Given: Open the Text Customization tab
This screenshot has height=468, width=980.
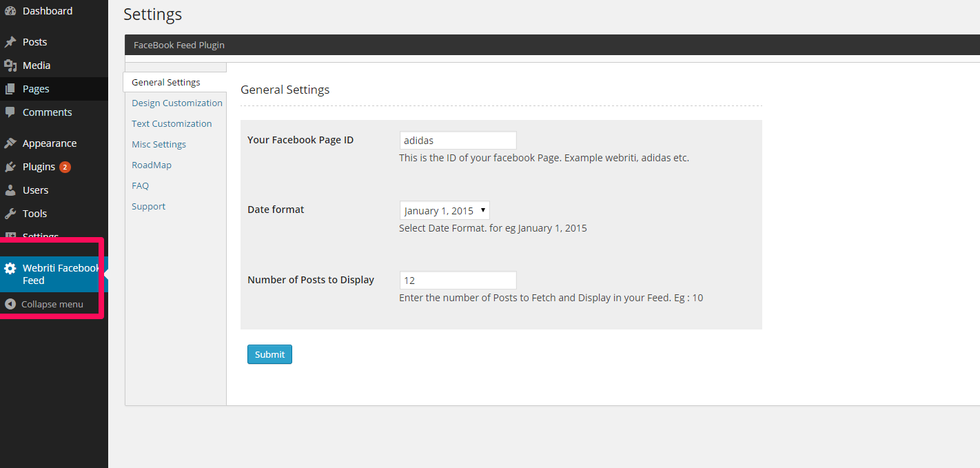Looking at the screenshot, I should 172,123.
